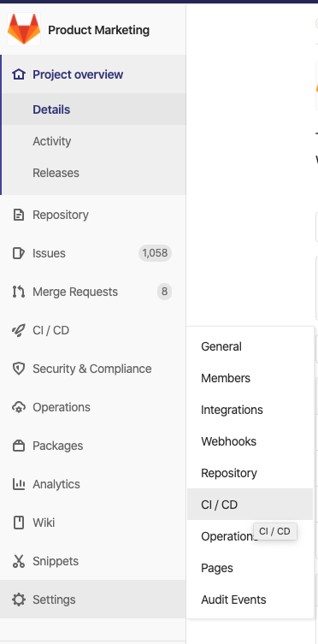This screenshot has height=644, width=318.
Task: Click the Wiki book icon
Action: click(x=19, y=523)
